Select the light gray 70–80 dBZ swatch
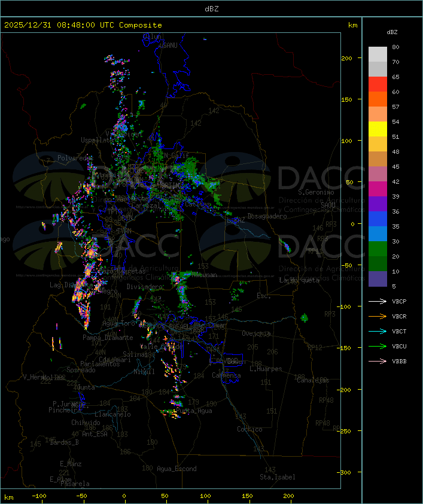Image resolution: width=423 pixels, height=504 pixels. (378, 54)
